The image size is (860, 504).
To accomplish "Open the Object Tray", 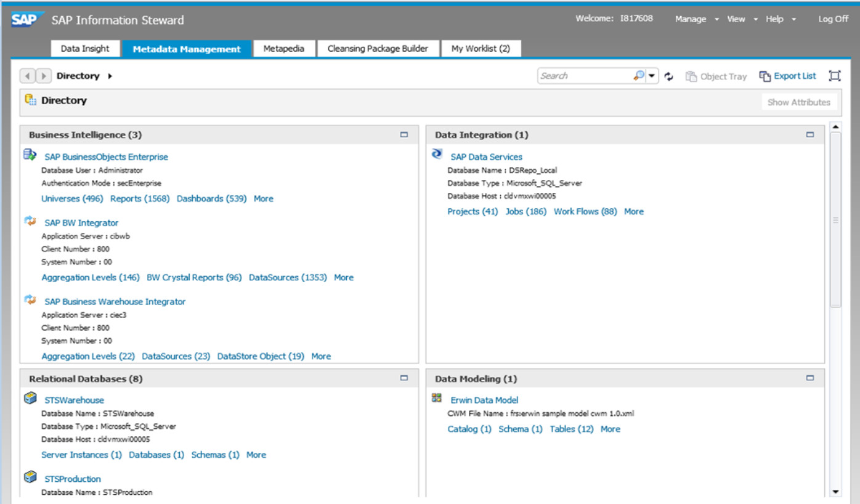I will click(716, 76).
